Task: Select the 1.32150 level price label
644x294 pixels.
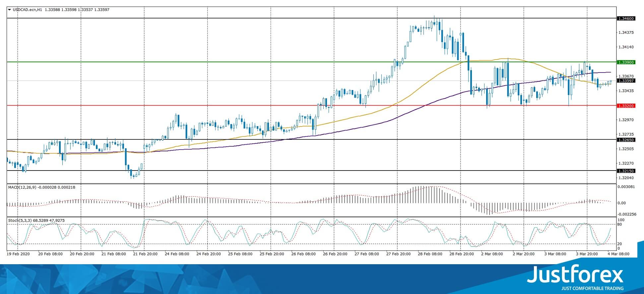Action: [x=626, y=171]
